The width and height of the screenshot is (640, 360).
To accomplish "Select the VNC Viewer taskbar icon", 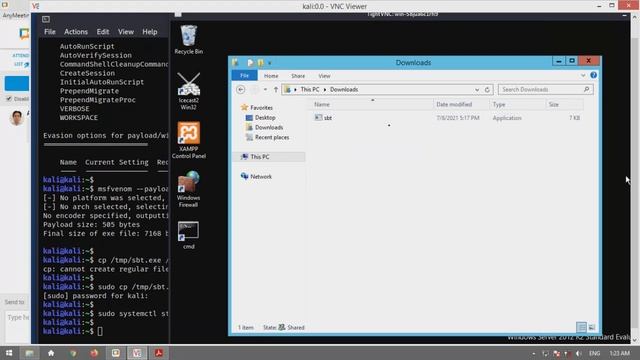I will pos(137,353).
